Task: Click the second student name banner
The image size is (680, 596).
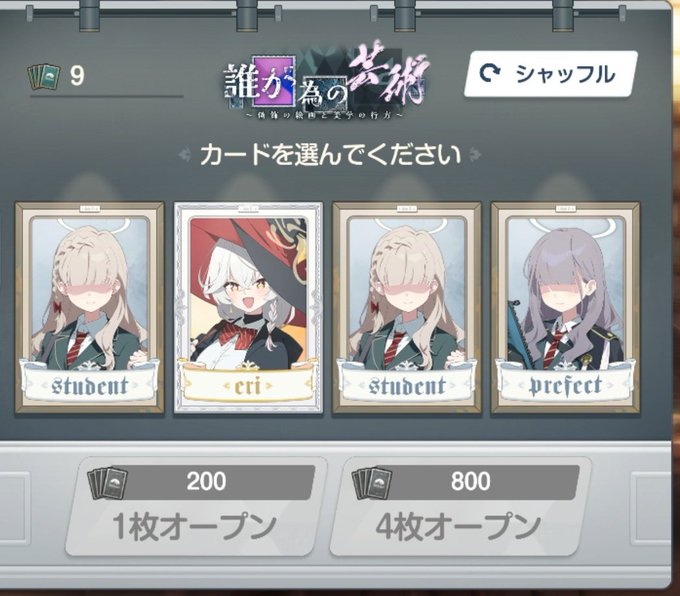Action: [x=407, y=385]
